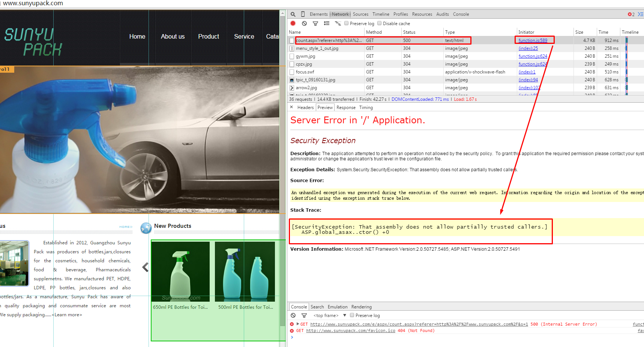
Task: Enable the Disable cache checkbox
Action: point(379,23)
